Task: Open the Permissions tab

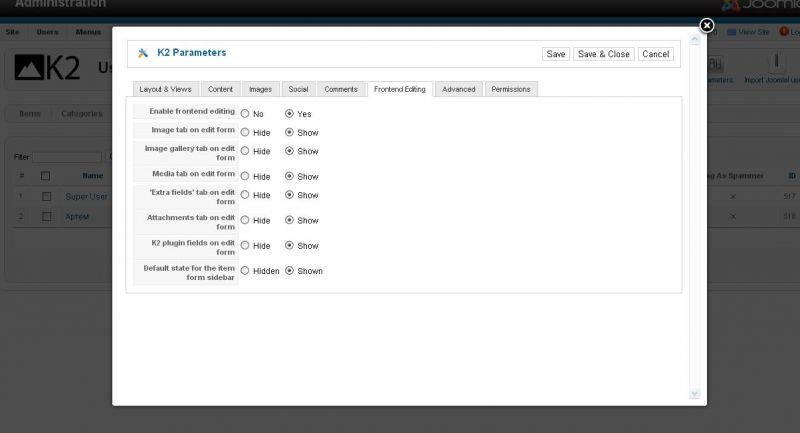Action: [x=511, y=89]
